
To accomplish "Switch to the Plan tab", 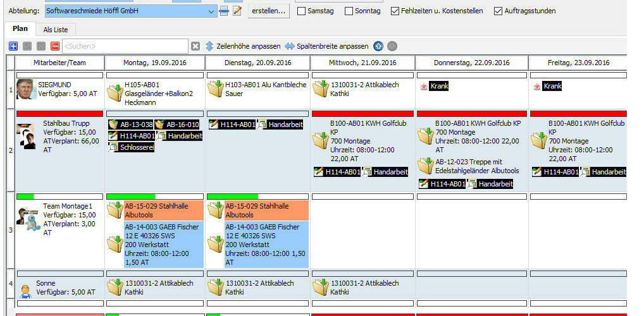I will [x=20, y=28].
